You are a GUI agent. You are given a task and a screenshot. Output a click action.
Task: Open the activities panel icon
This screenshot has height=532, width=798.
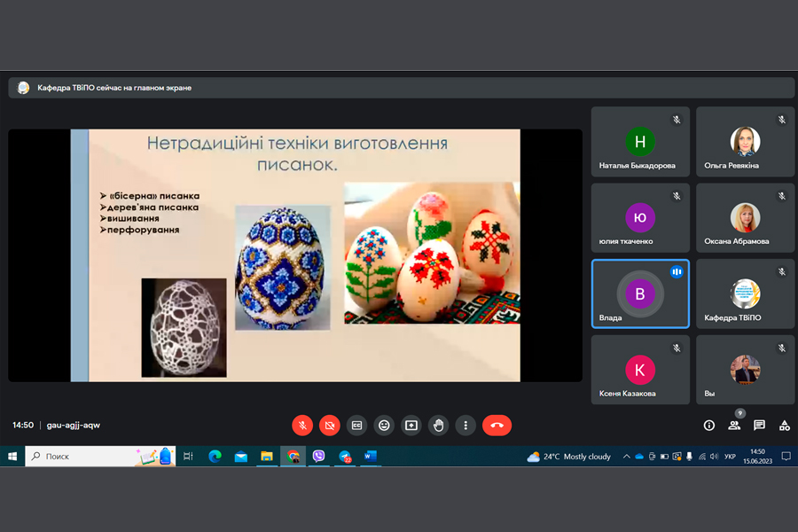(x=785, y=426)
